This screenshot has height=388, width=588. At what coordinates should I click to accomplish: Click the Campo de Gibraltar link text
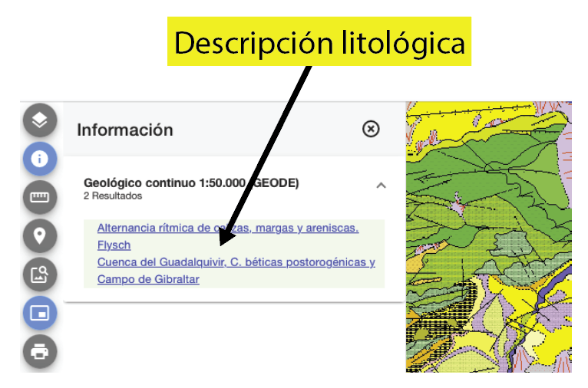coord(148,279)
